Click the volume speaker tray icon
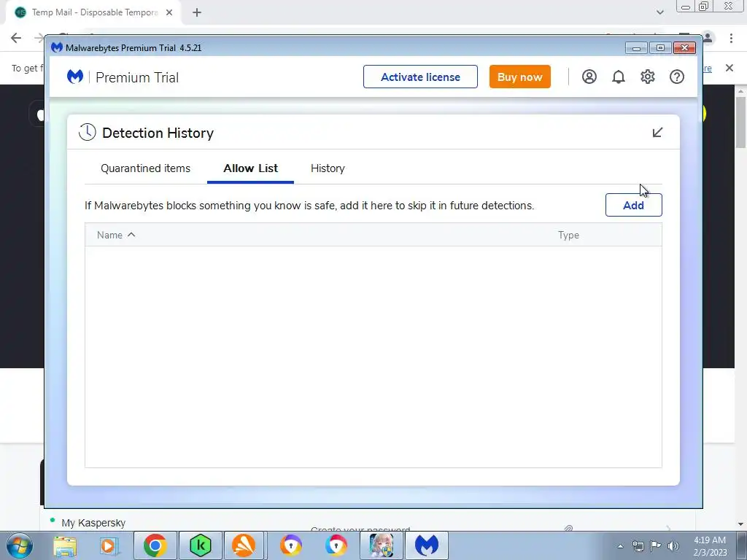Viewport: 747px width, 560px height. pos(673,546)
